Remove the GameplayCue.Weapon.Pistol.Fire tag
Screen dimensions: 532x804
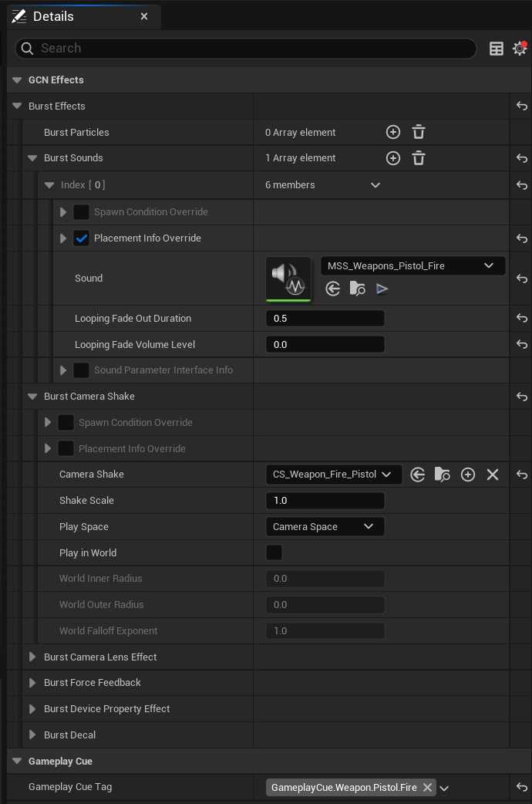point(427,788)
